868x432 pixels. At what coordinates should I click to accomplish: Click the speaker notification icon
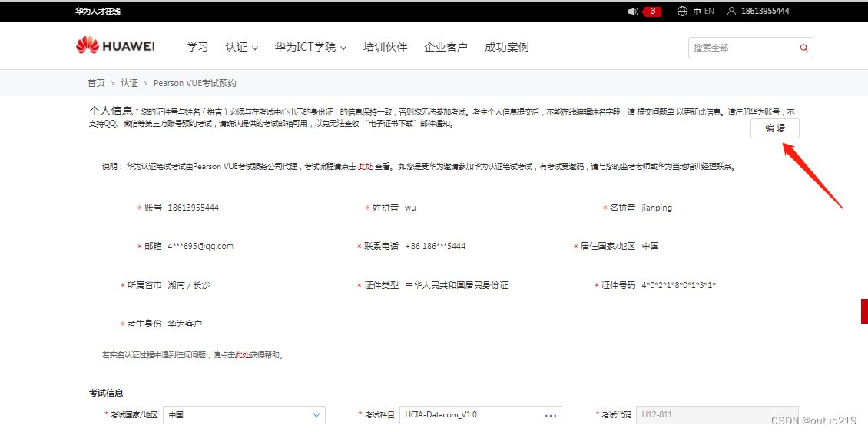pyautogui.click(x=633, y=11)
